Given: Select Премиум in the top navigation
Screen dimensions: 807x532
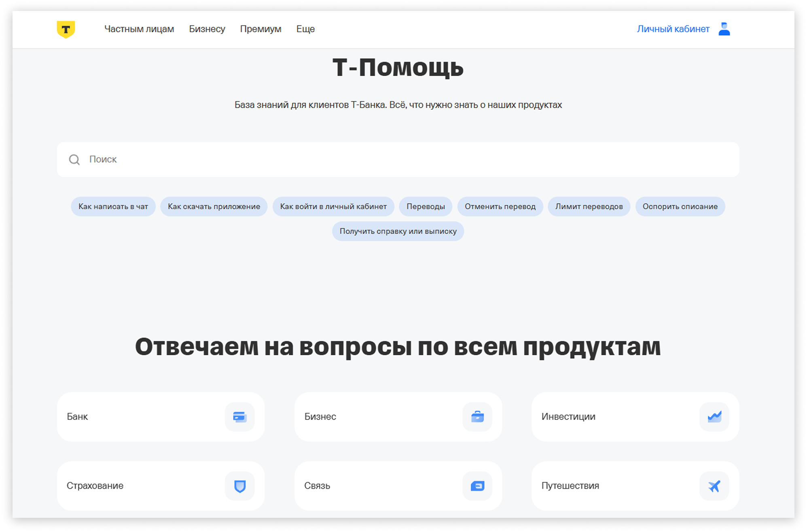Looking at the screenshot, I should tap(261, 29).
